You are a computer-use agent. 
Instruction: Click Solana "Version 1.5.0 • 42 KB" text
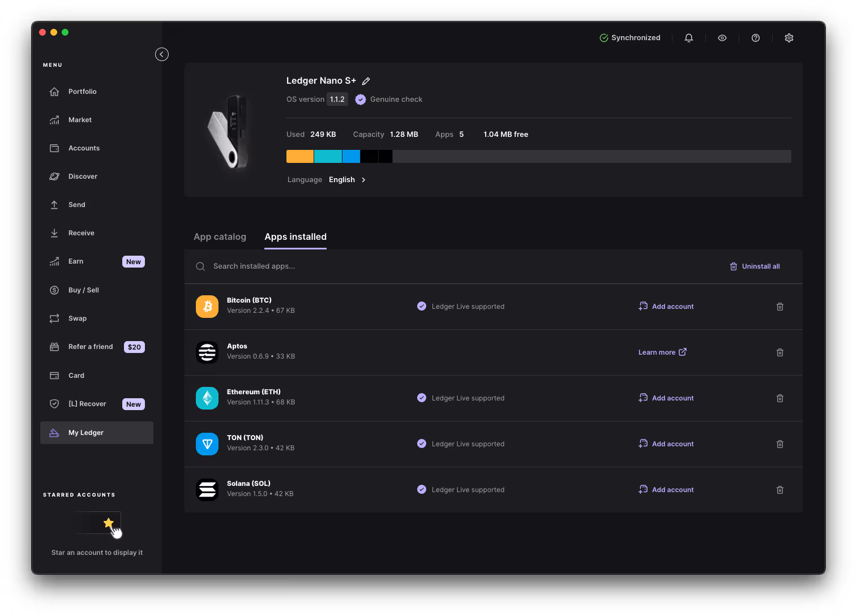click(x=260, y=494)
